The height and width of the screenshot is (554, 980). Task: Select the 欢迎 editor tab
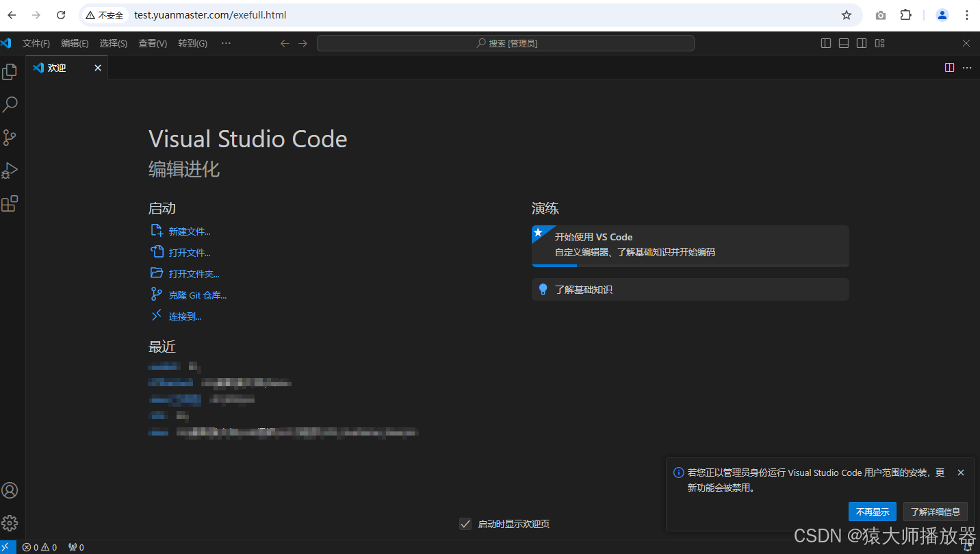coord(67,68)
